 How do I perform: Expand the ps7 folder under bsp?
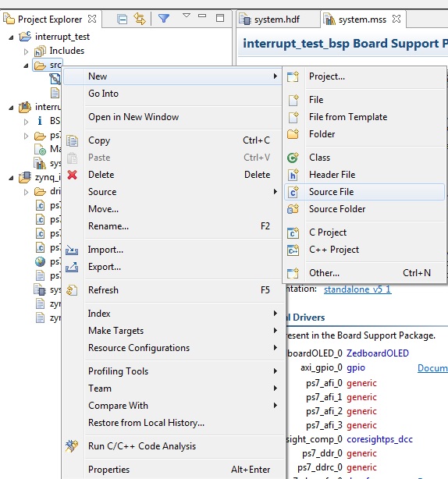coord(26,136)
